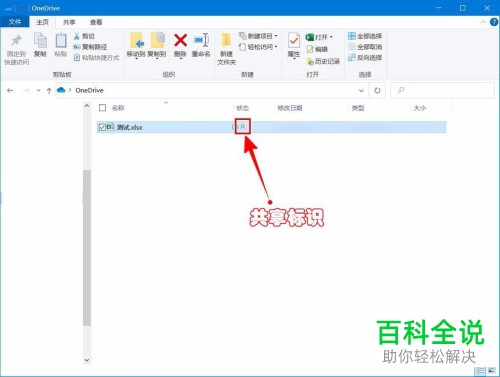Click the Paste (粘贴) ribbon button

click(61, 45)
